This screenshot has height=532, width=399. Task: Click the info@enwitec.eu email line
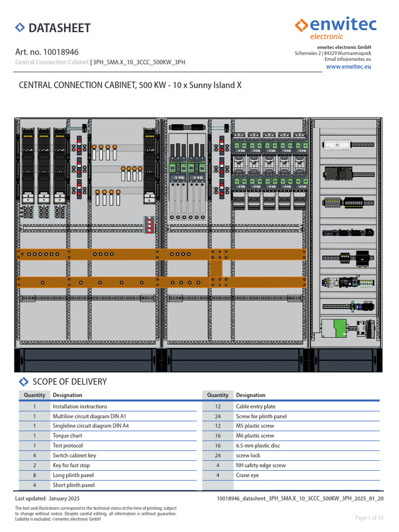[x=348, y=59]
